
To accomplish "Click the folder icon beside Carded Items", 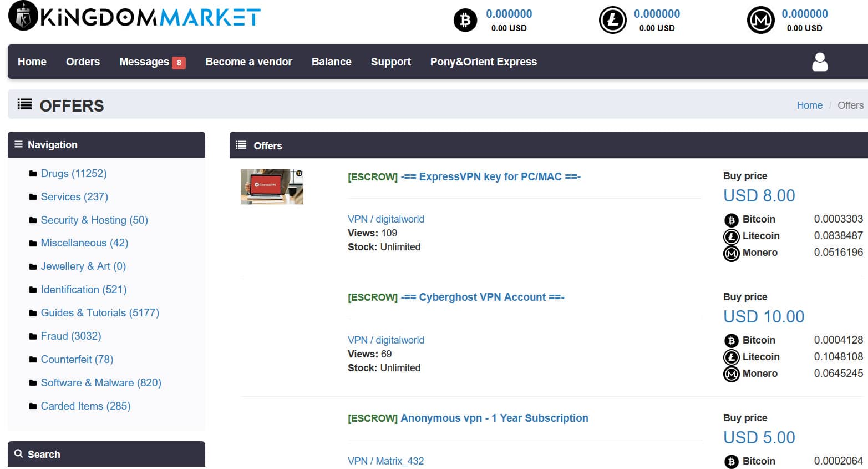I will pyautogui.click(x=33, y=406).
